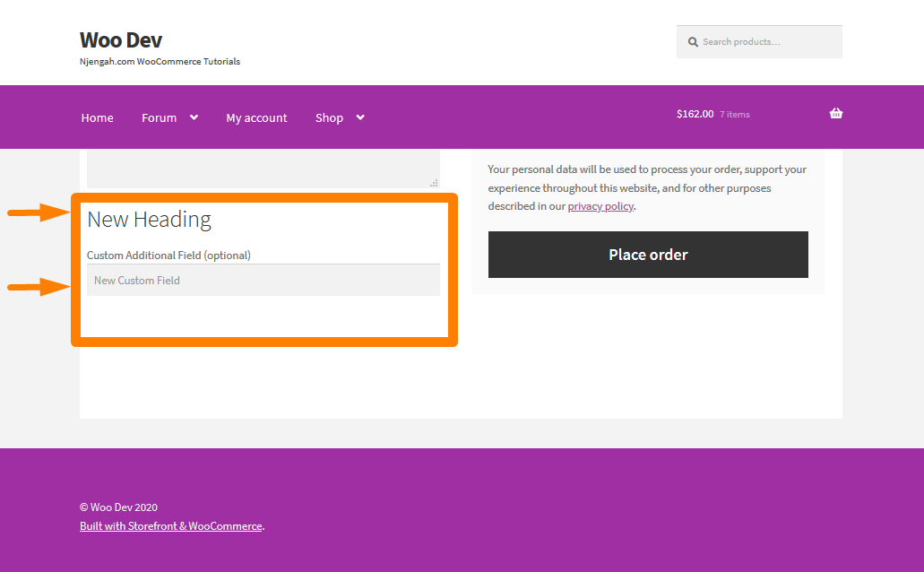Click the Njengah.com WooCommerce Tutorials tagline
The height and width of the screenshot is (572, 924).
[160, 61]
